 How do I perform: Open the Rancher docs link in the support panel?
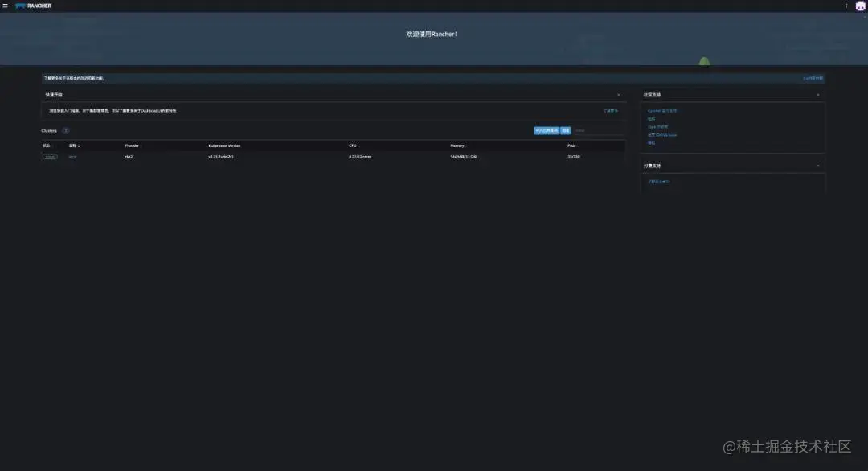point(662,111)
